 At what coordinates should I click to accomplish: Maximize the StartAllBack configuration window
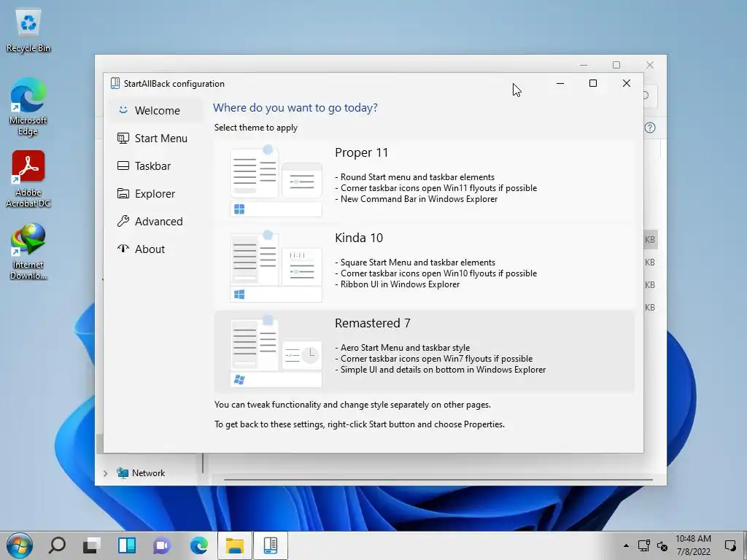coord(593,83)
